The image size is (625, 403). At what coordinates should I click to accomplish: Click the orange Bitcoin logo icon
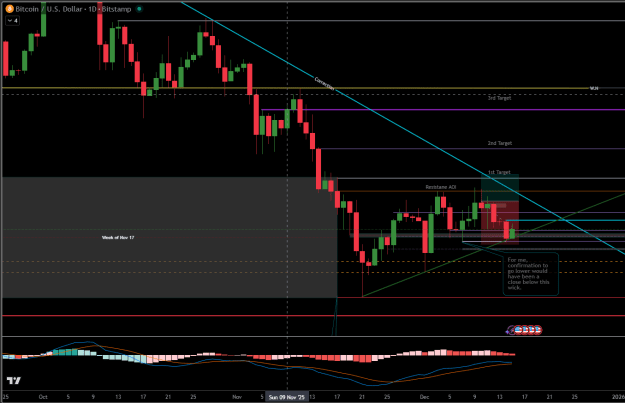click(10, 9)
